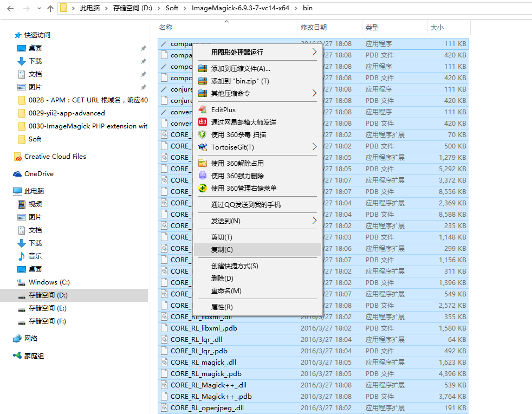Open the recent locations dropdown arrow
This screenshot has width=532, height=414.
39,9
